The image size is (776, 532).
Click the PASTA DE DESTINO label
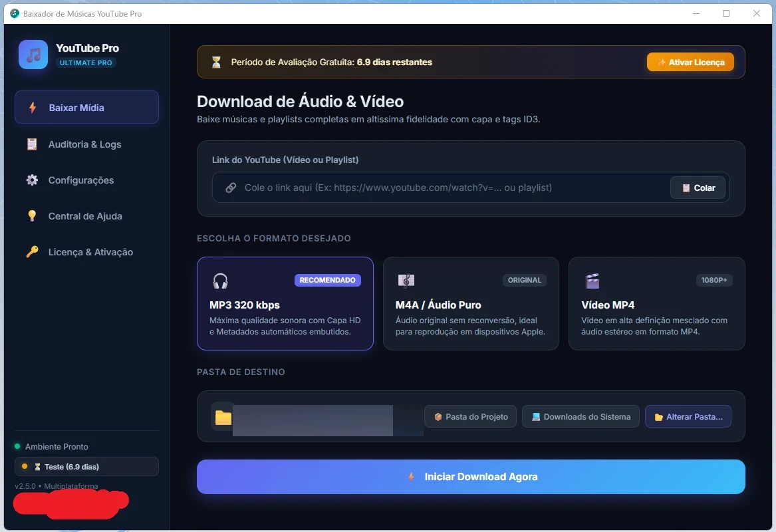point(241,372)
